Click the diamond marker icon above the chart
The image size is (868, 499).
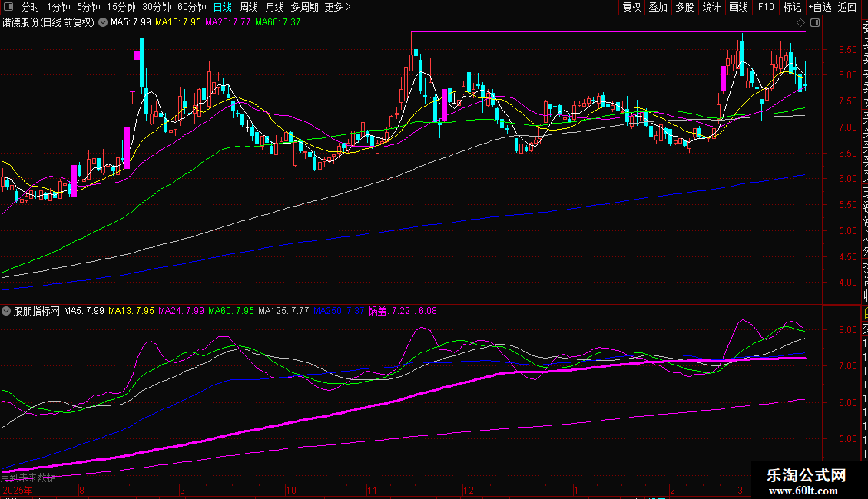click(801, 23)
